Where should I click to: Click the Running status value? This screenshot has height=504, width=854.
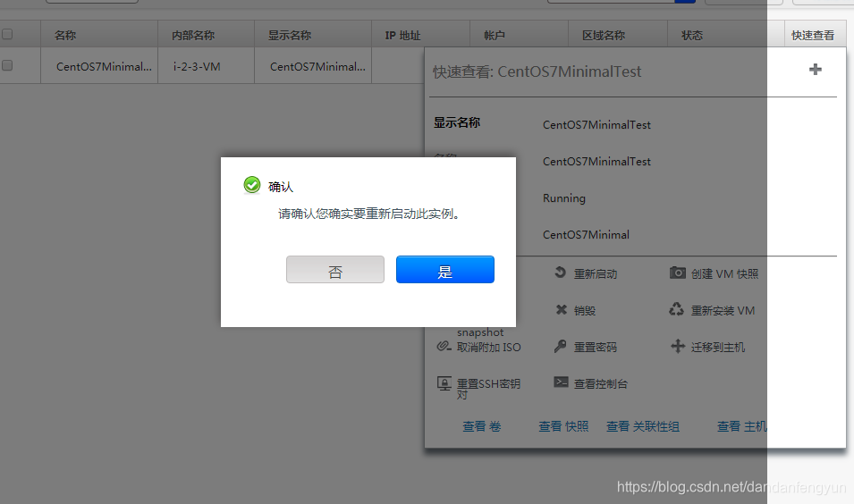click(x=563, y=198)
